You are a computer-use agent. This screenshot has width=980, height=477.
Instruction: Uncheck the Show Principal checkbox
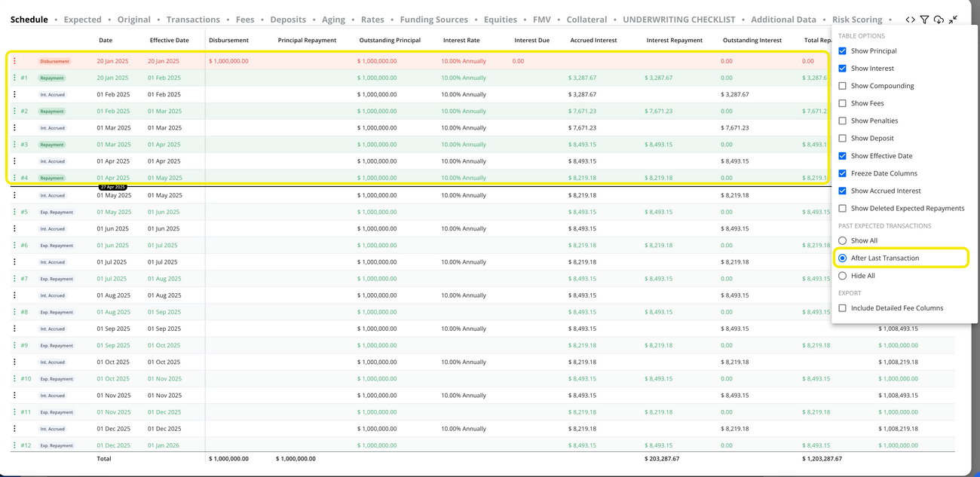point(843,51)
